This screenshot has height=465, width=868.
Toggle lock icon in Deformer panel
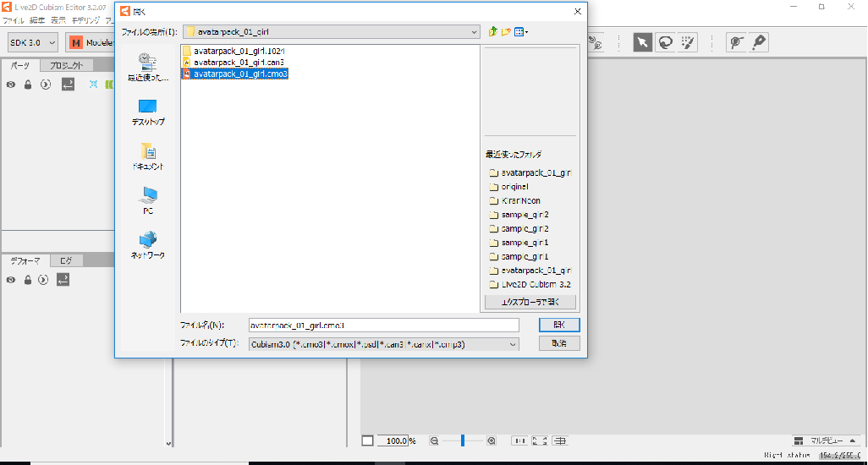[x=28, y=280]
